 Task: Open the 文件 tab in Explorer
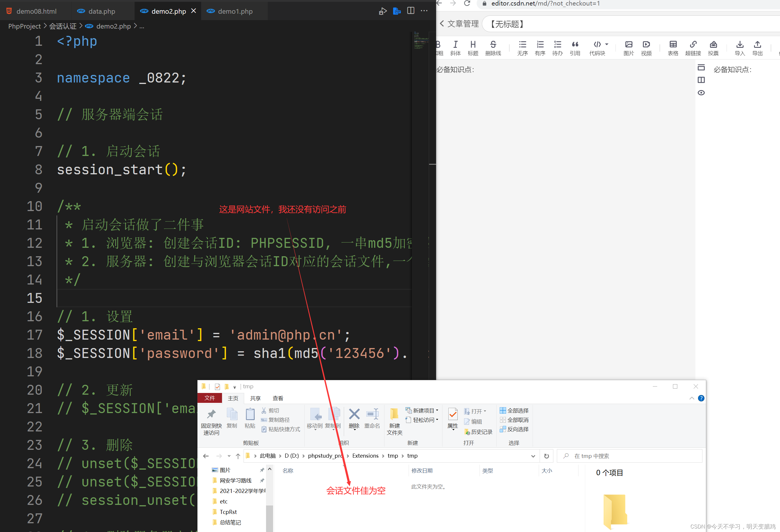pyautogui.click(x=210, y=398)
